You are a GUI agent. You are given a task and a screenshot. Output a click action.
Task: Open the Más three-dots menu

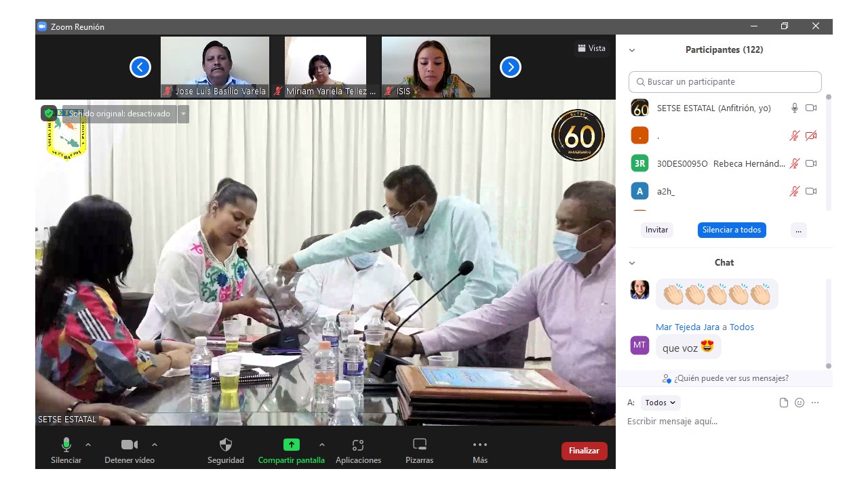click(x=480, y=445)
